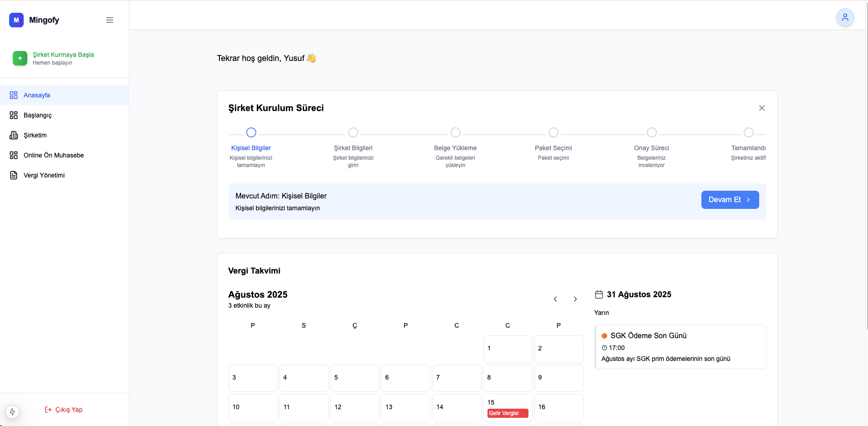Go to next month in calendar

click(575, 299)
